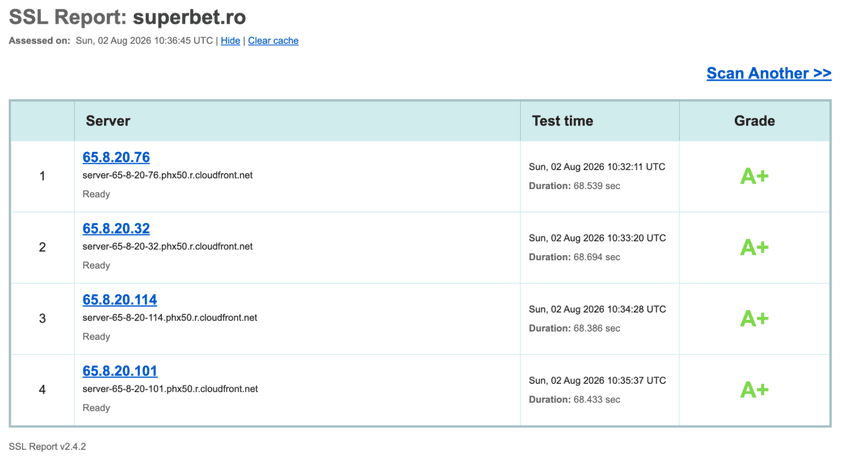Image resolution: width=850 pixels, height=459 pixels.
Task: Click test time 10:33:20 UTC
Action: pyautogui.click(x=597, y=238)
